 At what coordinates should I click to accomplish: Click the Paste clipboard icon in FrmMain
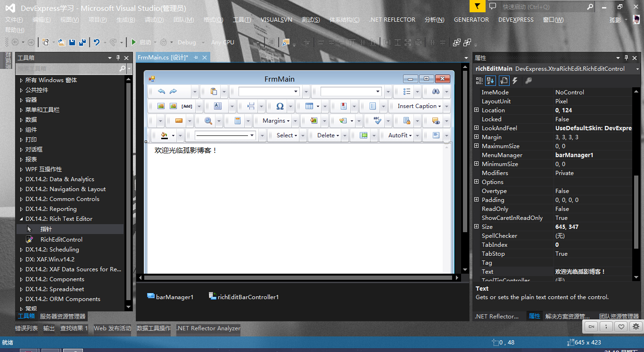(x=214, y=92)
